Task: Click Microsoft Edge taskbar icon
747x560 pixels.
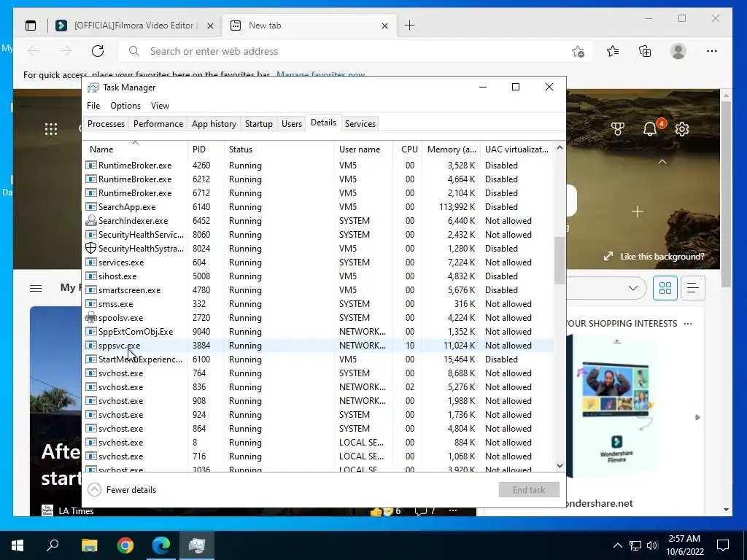Action: tap(161, 545)
